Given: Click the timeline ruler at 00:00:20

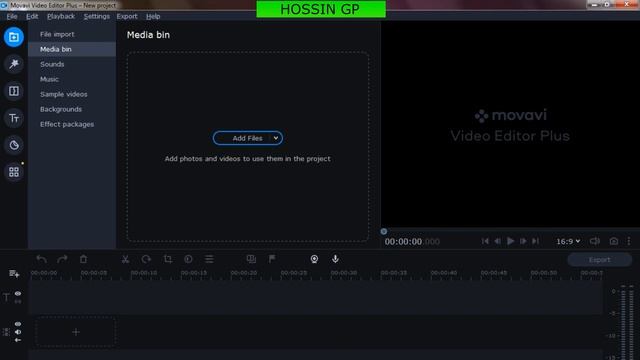Looking at the screenshot, I should pos(244,273).
